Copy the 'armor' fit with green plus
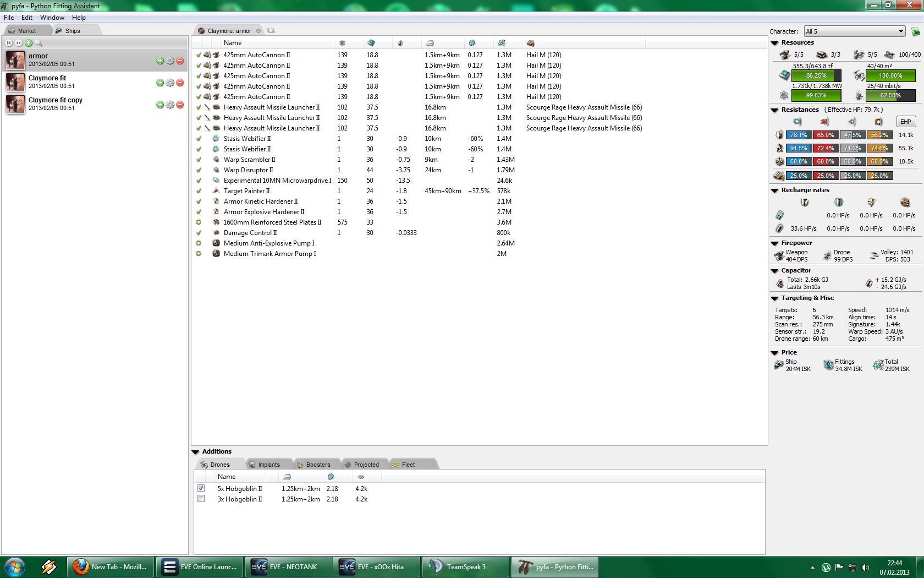The width and height of the screenshot is (924, 578). (x=160, y=61)
